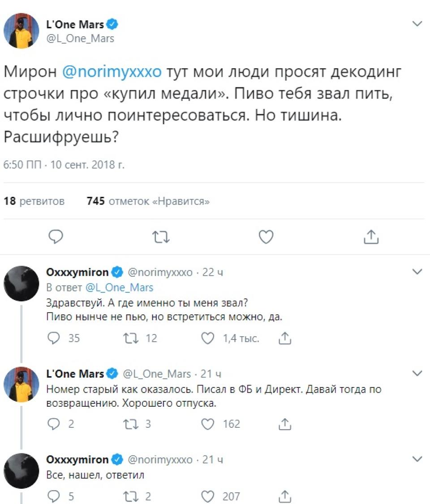Image resolution: width=430 pixels, height=504 pixels.
Task: Like the «Все, нашел, ответил» tweet
Action: (x=207, y=497)
